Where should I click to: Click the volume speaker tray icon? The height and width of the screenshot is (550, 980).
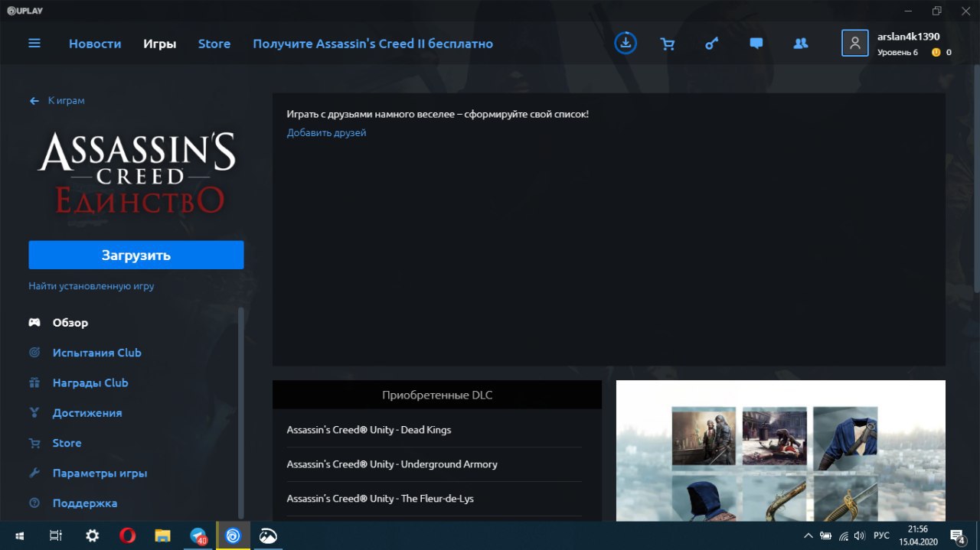tap(860, 535)
